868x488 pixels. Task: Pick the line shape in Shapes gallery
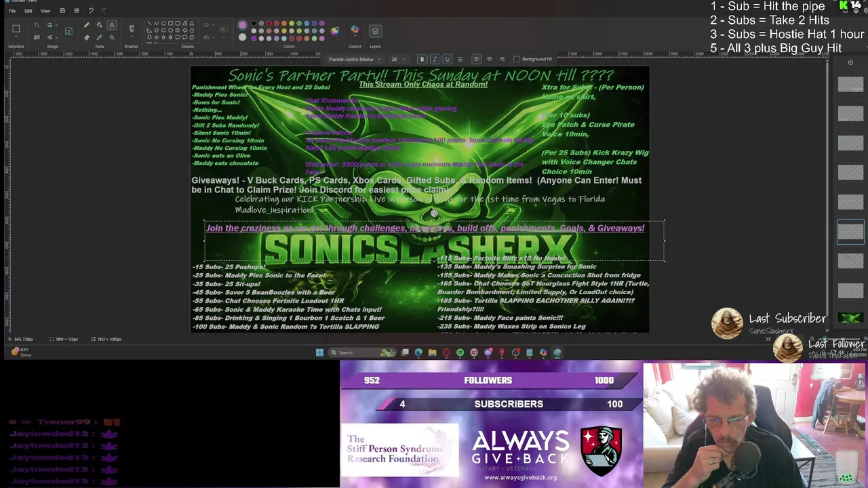(149, 23)
